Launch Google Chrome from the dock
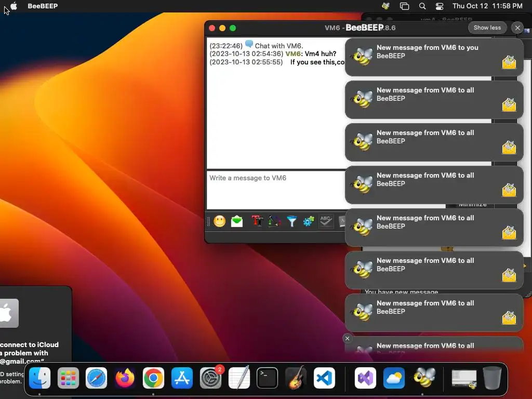Image resolution: width=532 pixels, height=399 pixels. click(x=153, y=378)
